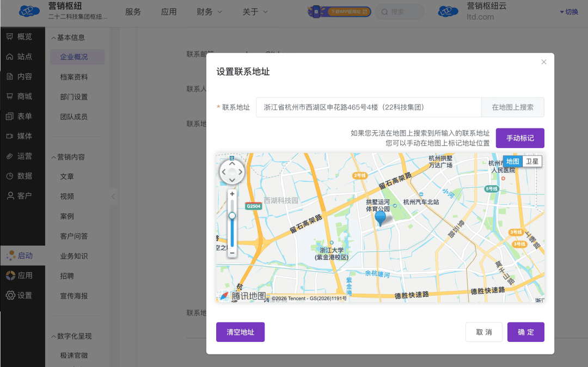
Task: Click the 营销枢纽云 cloud logo
Action: [x=448, y=11]
